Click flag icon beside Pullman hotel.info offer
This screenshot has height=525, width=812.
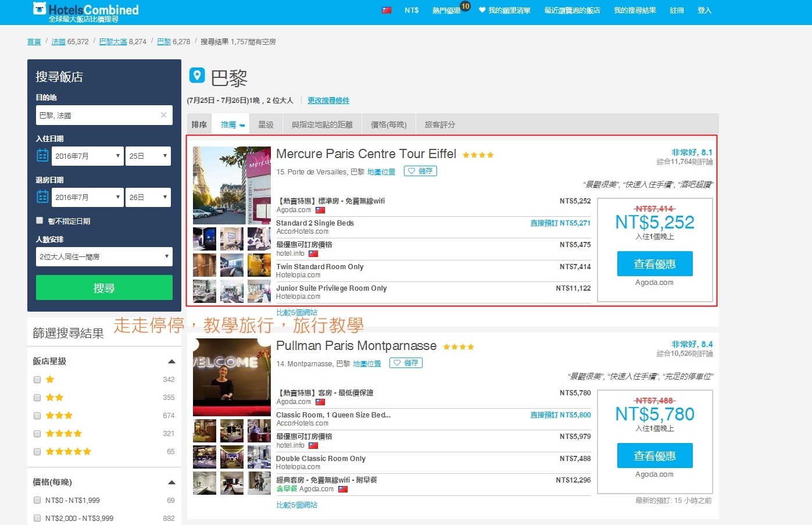313,445
